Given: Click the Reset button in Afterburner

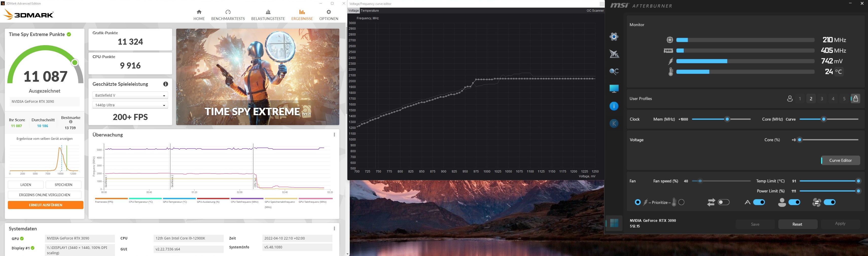Looking at the screenshot, I should (x=797, y=224).
